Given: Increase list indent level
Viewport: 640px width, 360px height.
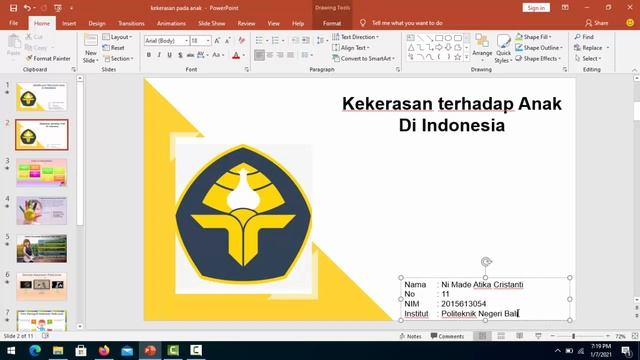Looking at the screenshot, I should [x=305, y=40].
